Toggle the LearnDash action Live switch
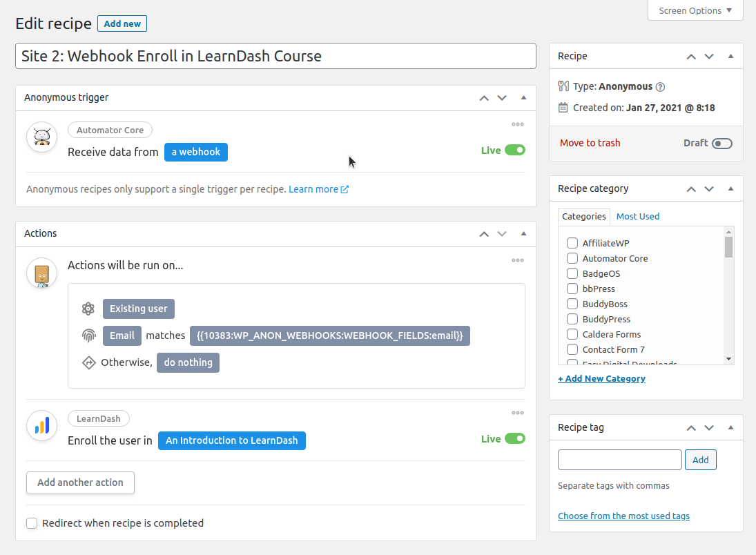This screenshot has height=555, width=756. pos(515,438)
